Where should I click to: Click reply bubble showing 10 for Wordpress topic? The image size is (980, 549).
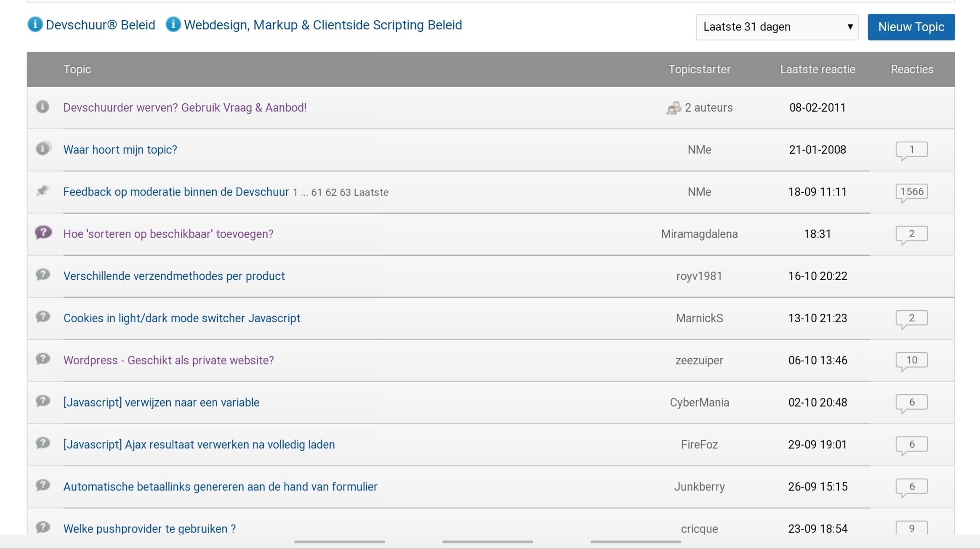(x=911, y=361)
